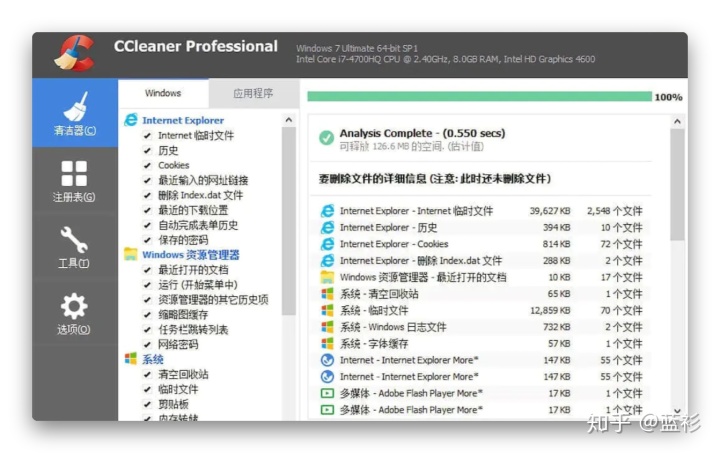Click IE icon on Internet Explorer - 历史 row
This screenshot has height=453, width=720.
click(327, 227)
